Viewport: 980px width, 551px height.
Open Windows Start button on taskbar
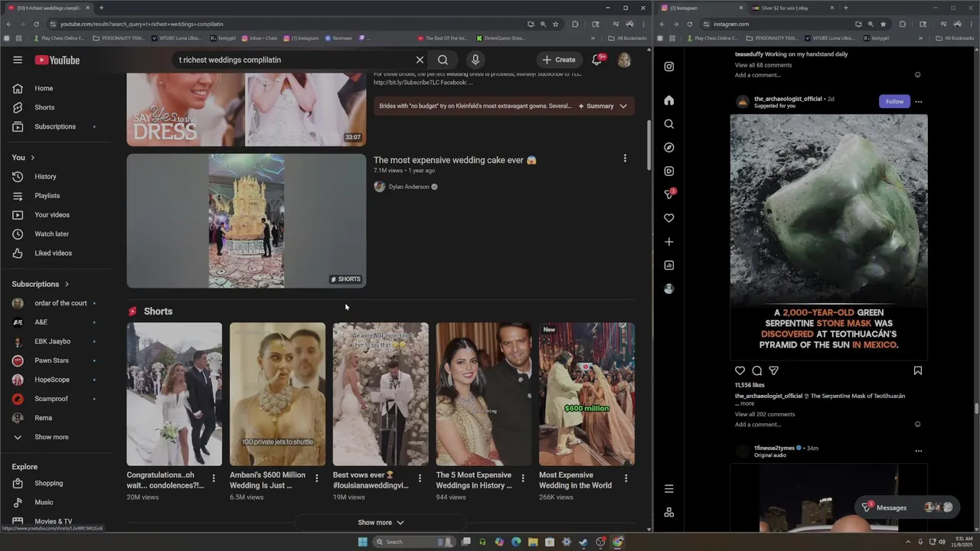(x=363, y=542)
